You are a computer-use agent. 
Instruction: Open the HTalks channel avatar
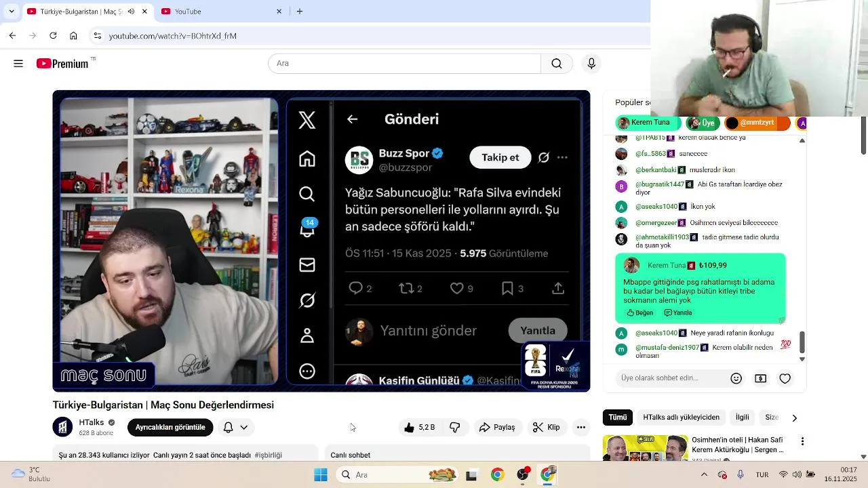tap(62, 427)
